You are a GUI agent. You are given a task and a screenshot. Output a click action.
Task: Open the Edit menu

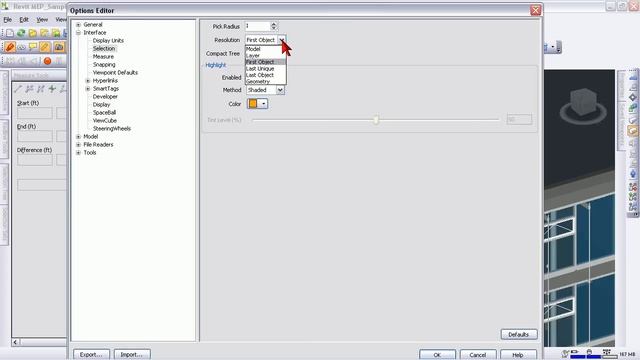(24, 20)
